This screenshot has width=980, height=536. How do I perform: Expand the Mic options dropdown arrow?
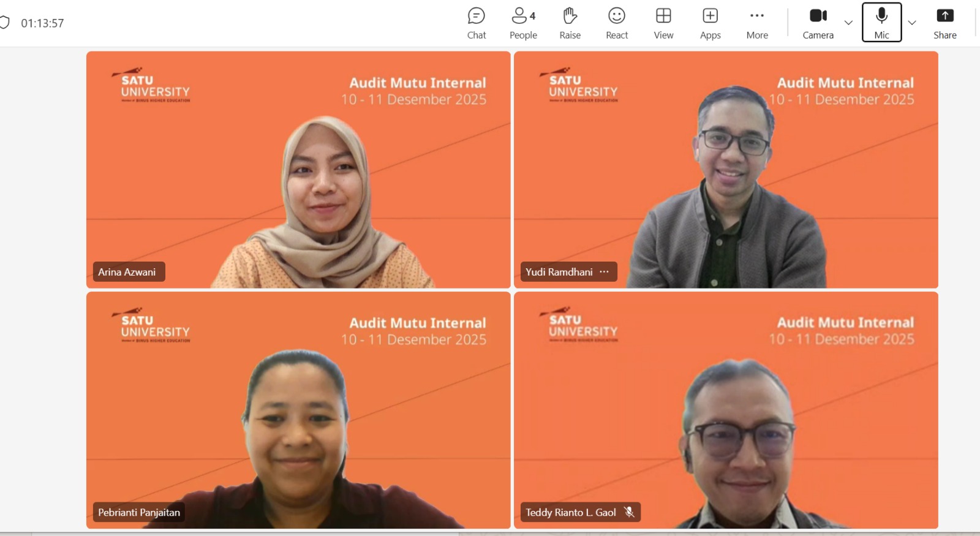(x=912, y=23)
